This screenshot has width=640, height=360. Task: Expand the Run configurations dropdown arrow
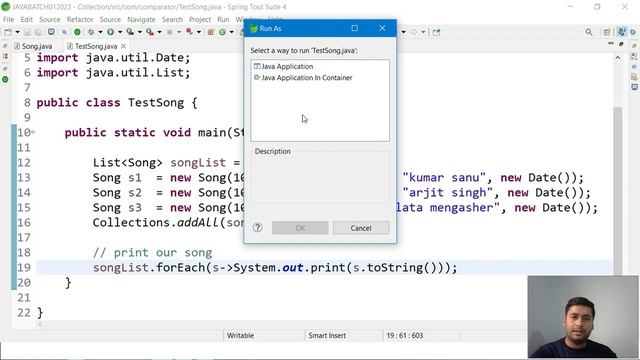click(120, 32)
